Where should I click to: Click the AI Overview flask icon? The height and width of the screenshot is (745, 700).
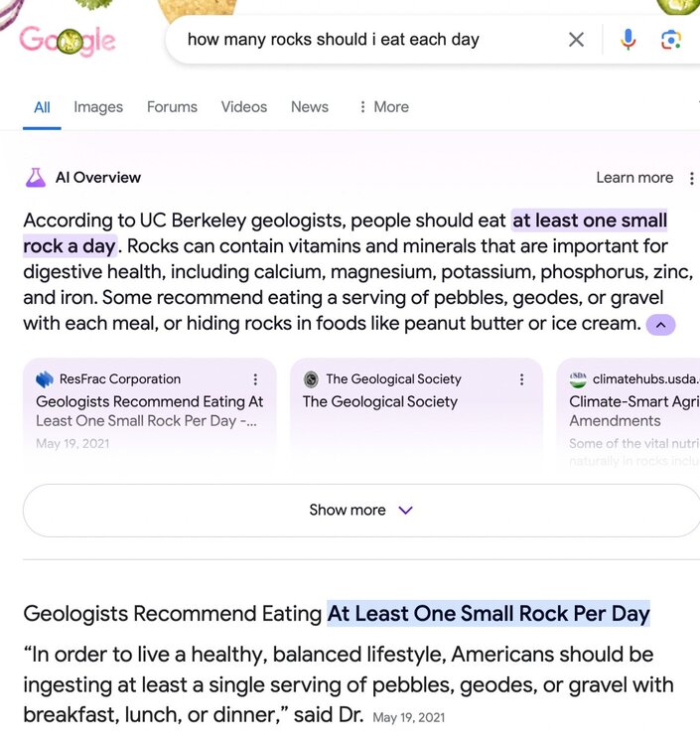[x=36, y=178]
